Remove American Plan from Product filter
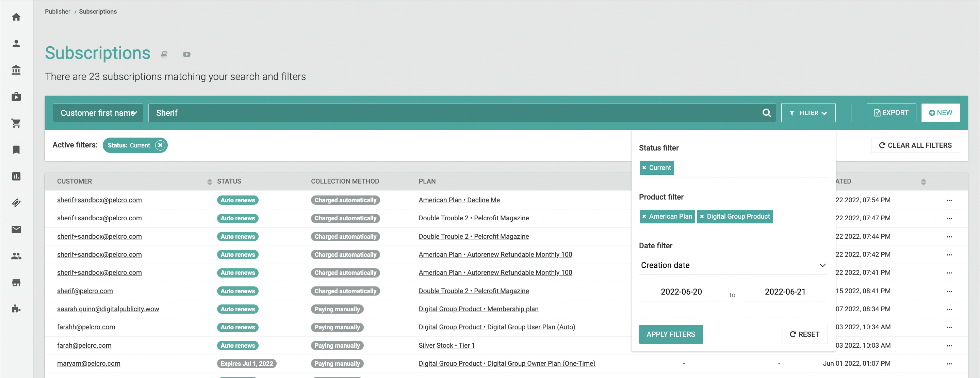The image size is (980, 378). click(x=644, y=217)
